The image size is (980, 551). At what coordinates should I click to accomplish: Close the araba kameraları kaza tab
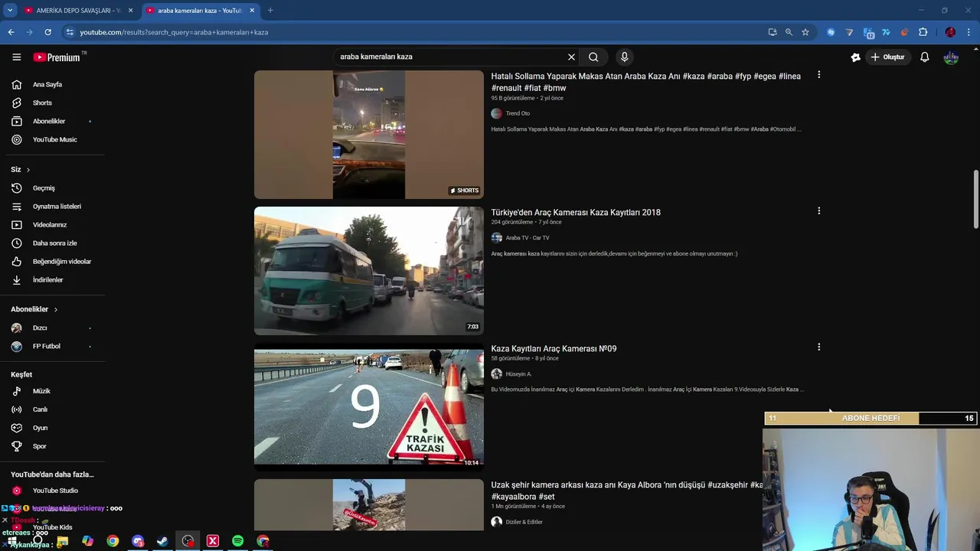tap(252, 11)
